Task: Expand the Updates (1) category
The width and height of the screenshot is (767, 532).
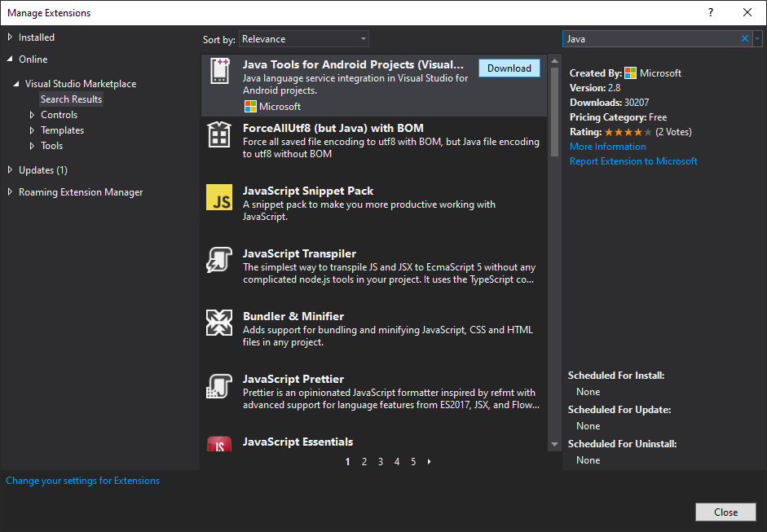Action: (10, 170)
